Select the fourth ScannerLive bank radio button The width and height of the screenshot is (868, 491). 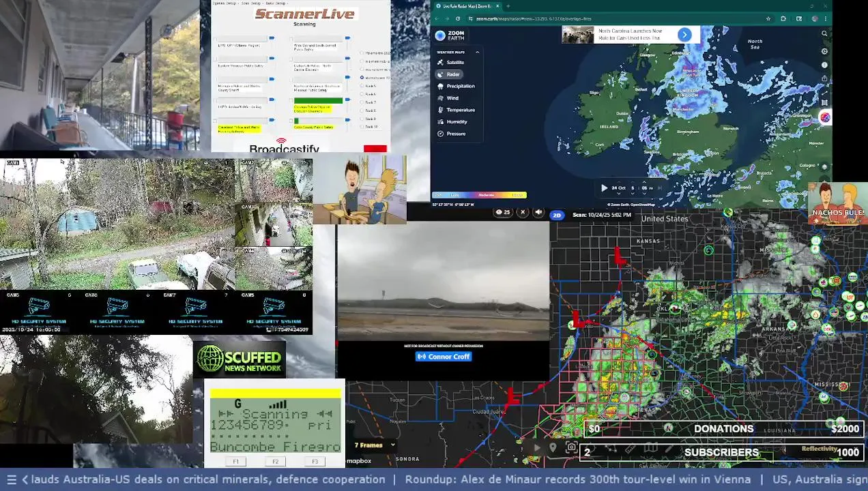tap(362, 77)
